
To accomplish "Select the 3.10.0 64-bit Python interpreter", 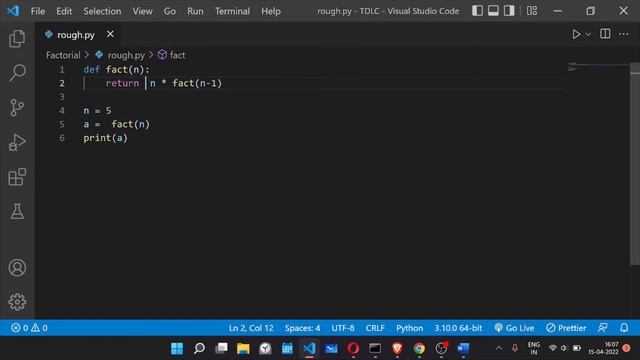I will (458, 328).
